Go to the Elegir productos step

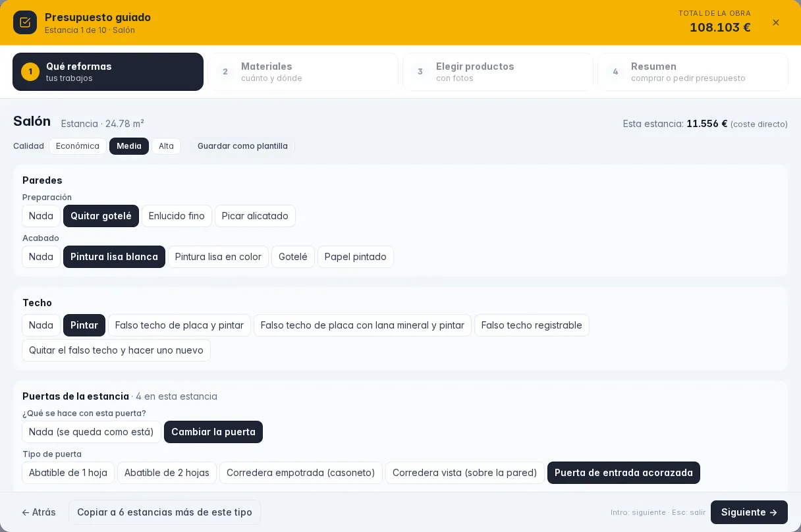tap(498, 72)
